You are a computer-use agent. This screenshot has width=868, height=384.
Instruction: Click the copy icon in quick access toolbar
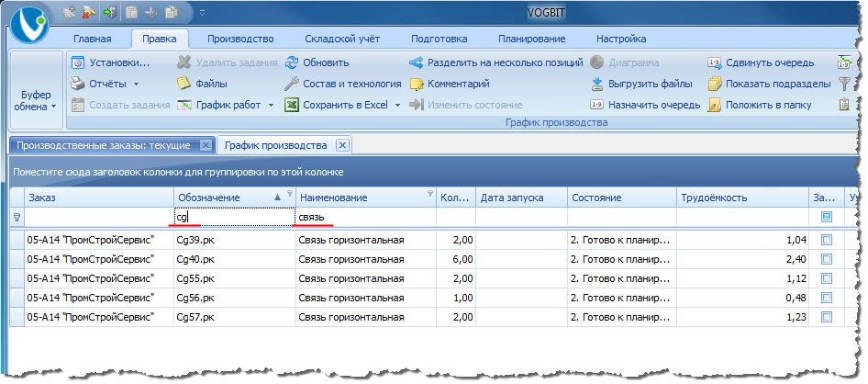tap(171, 11)
